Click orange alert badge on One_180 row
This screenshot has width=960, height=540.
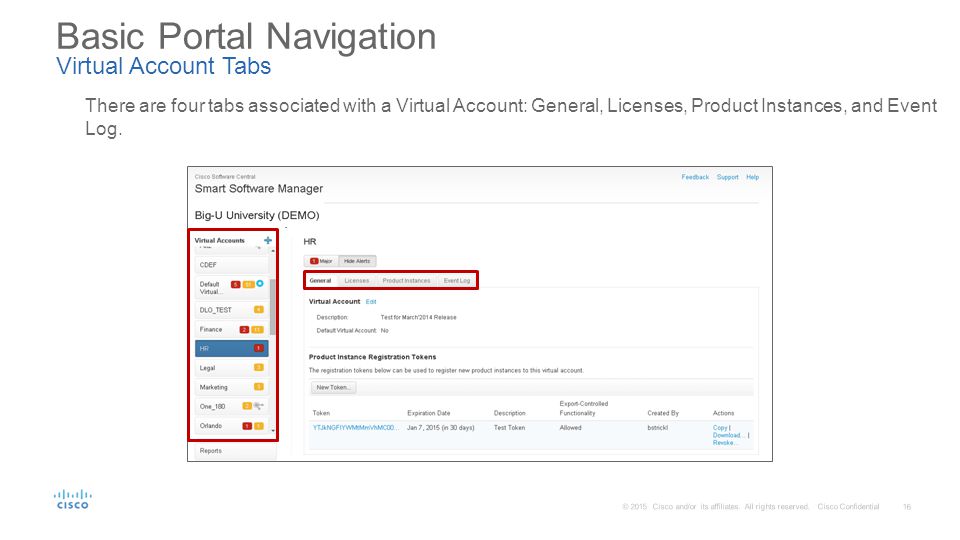click(x=247, y=406)
